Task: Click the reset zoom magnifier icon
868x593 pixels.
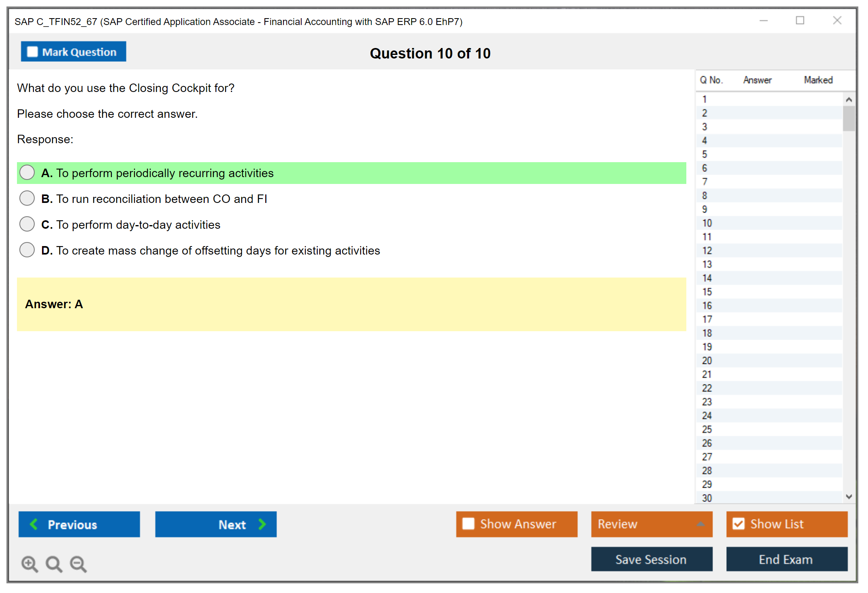Action: tap(54, 564)
